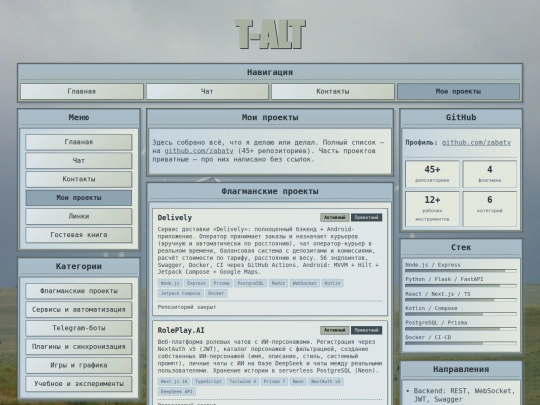The image size is (540, 405).
Task: Click the RolePlay.AI project title
Action: pyautogui.click(x=181, y=330)
